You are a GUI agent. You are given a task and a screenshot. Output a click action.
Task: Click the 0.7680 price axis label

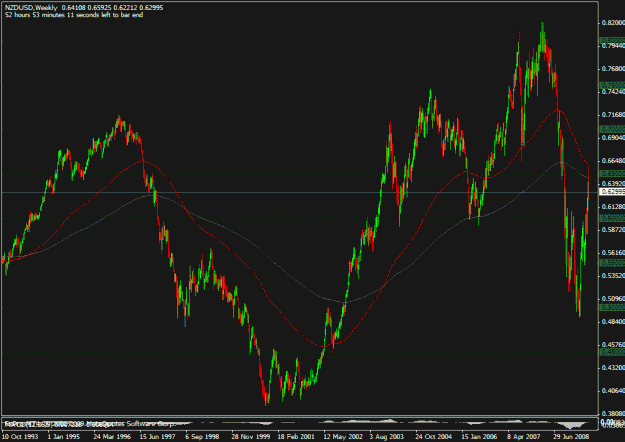pos(613,69)
